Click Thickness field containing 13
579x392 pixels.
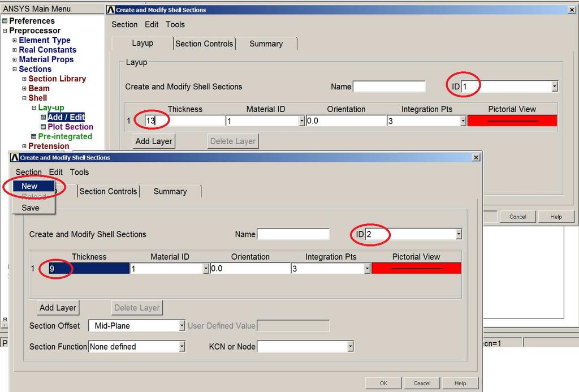tap(185, 120)
